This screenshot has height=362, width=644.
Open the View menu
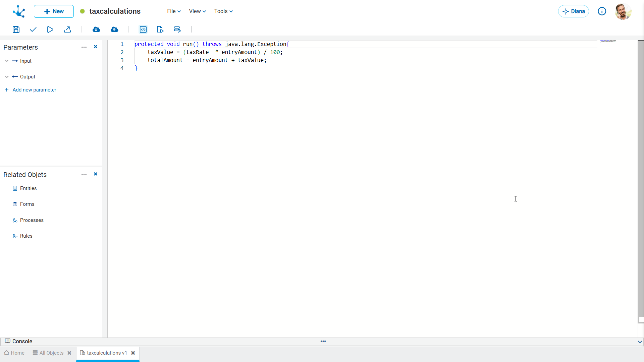(197, 11)
